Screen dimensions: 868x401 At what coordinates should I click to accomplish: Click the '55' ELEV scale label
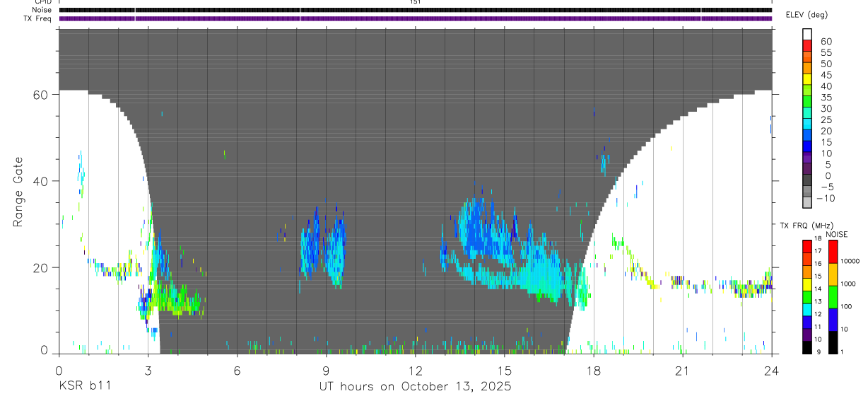(826, 52)
